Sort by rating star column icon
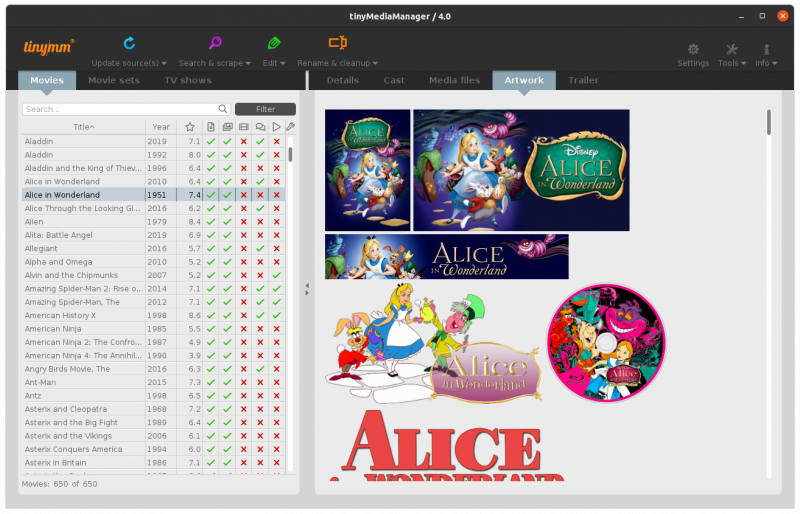This screenshot has width=800, height=514. tap(190, 127)
